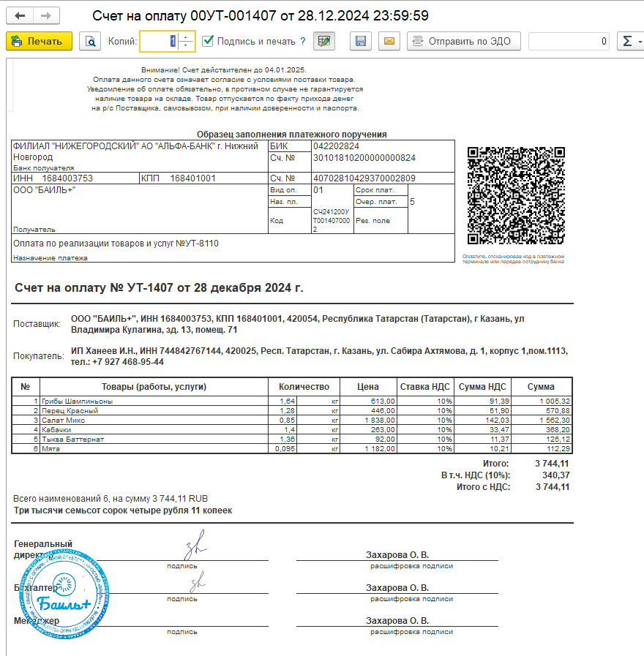Image resolution: width=644 pixels, height=656 pixels.
Task: Toggle the Подпись и печать checkbox
Action: pos(208,41)
